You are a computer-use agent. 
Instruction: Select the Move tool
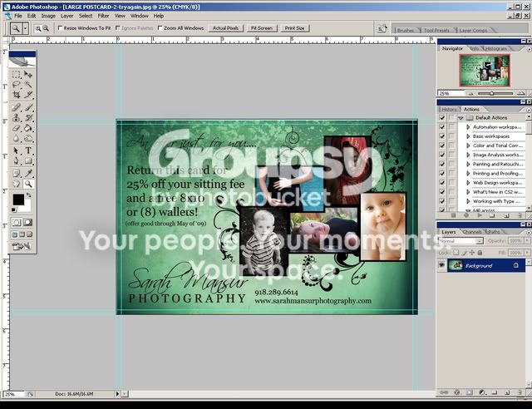click(x=28, y=74)
